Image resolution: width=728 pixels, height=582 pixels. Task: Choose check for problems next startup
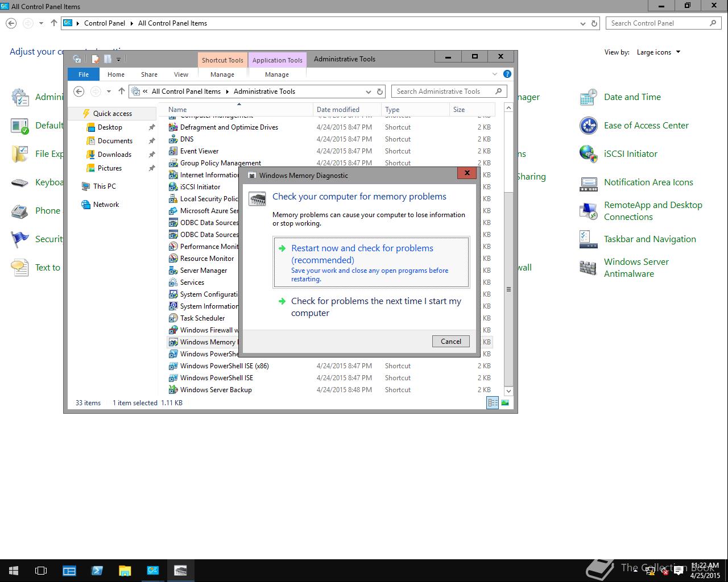coord(371,307)
